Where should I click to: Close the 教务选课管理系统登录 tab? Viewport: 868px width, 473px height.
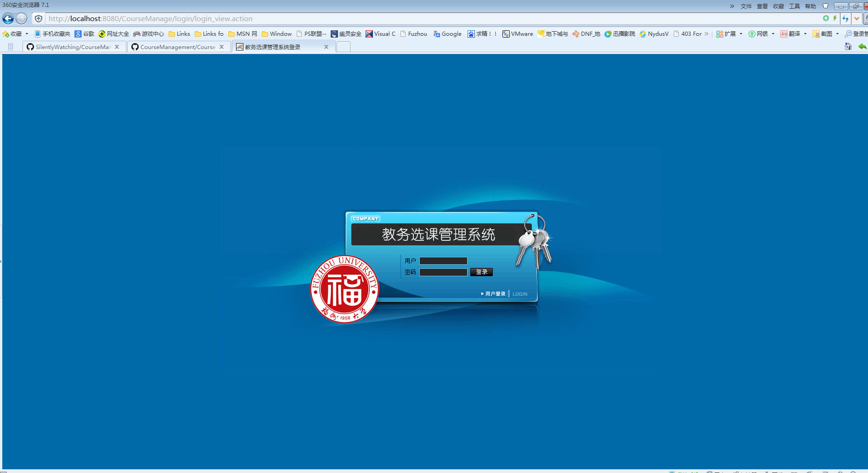[327, 47]
